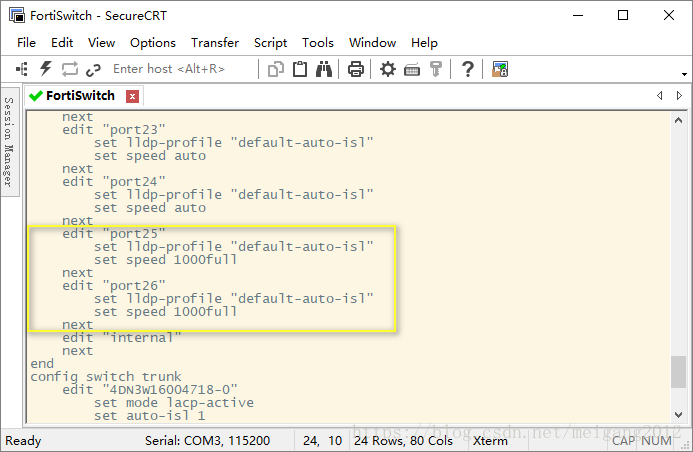Click the set auto-isl 1 line
This screenshot has height=452, width=693.
coord(149,416)
